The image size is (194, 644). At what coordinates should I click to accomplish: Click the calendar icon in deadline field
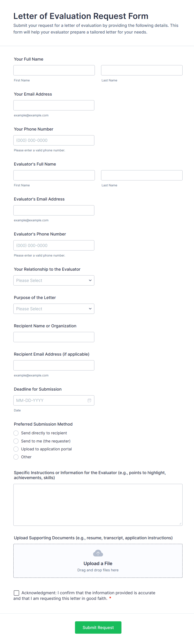point(89,400)
